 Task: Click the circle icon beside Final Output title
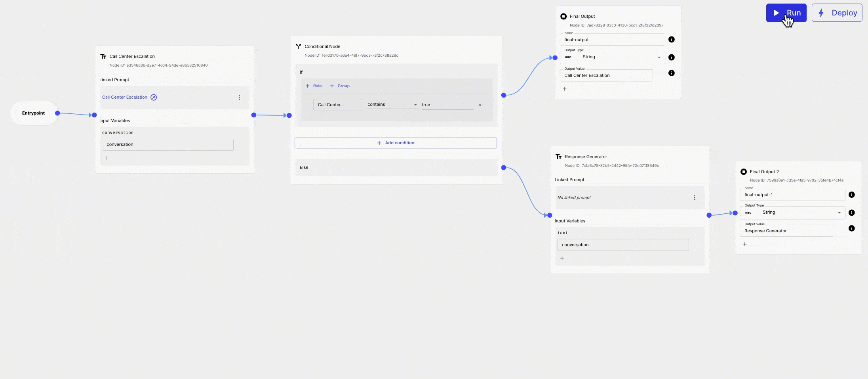tap(564, 16)
